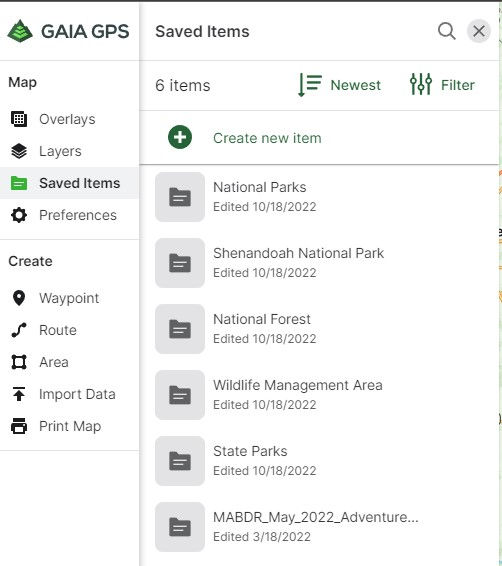The image size is (502, 566).
Task: Open the Layers stack icon
Action: point(19,151)
